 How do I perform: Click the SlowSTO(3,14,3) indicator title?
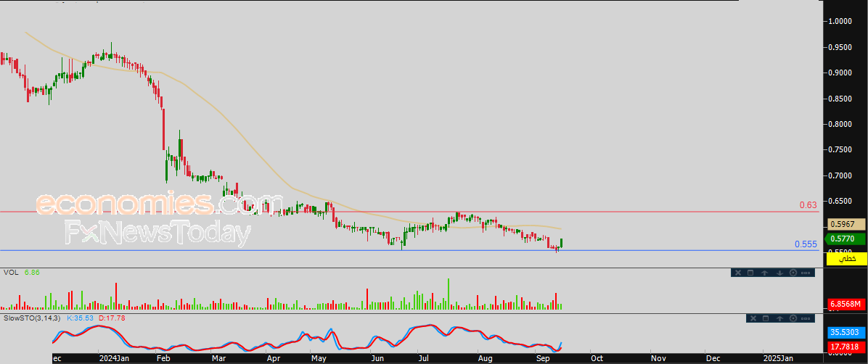pos(33,318)
